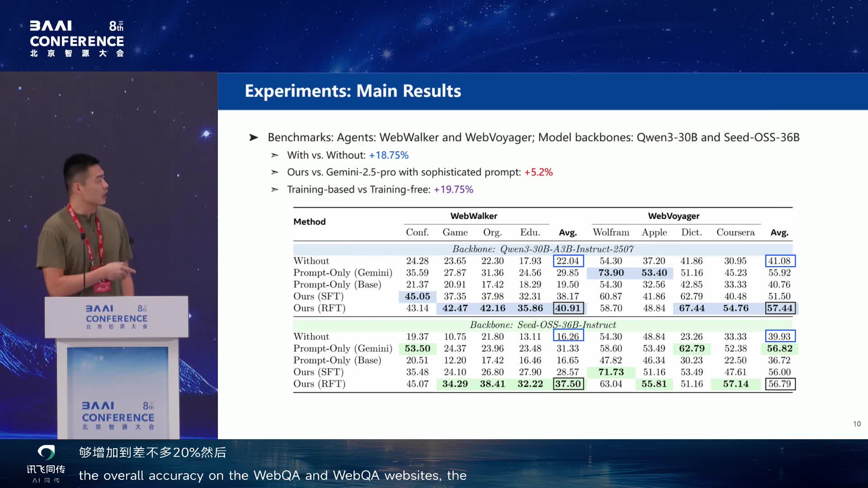Image resolution: width=868 pixels, height=488 pixels.
Task: Click the '+18.75%' With vs. Without value
Action: [389, 155]
